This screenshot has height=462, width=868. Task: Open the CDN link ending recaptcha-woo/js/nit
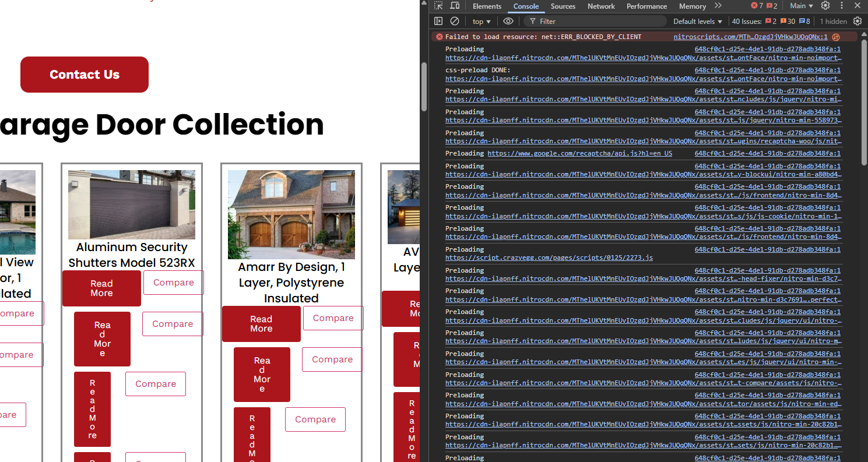[644, 141]
